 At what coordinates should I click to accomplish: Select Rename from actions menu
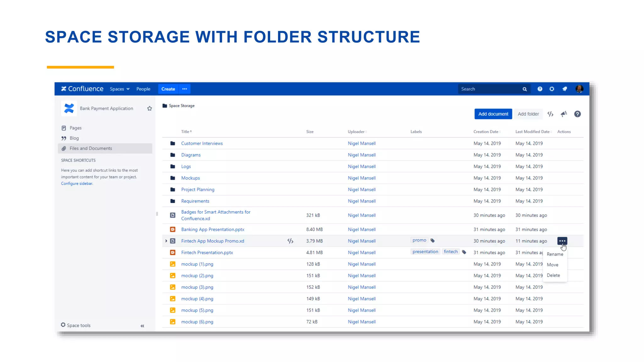coord(555,254)
